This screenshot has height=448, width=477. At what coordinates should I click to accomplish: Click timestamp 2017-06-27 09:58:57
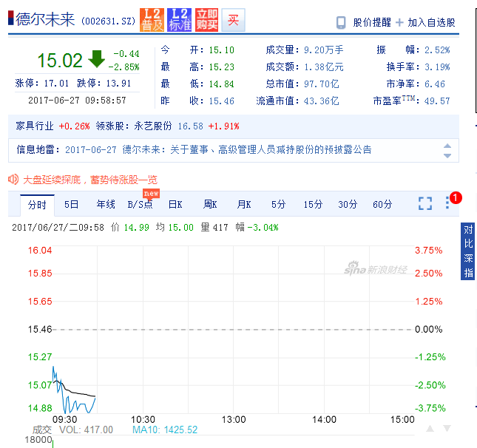77,101
